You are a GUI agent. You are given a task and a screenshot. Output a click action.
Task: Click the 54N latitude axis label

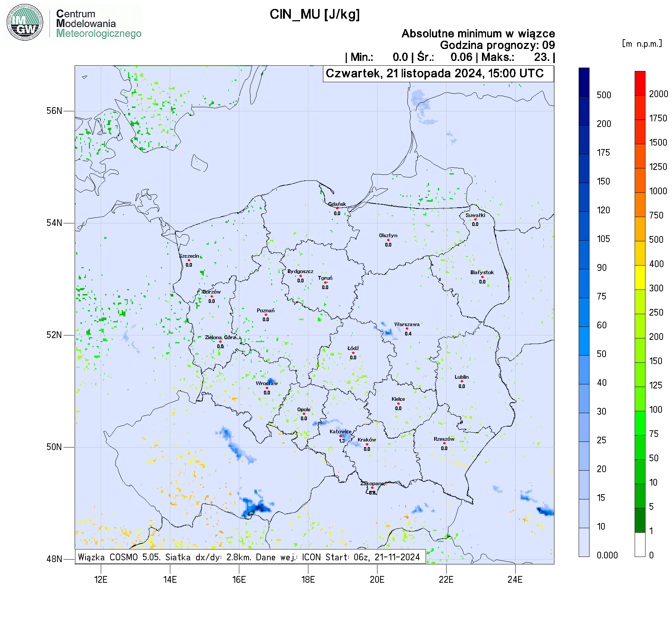point(54,223)
